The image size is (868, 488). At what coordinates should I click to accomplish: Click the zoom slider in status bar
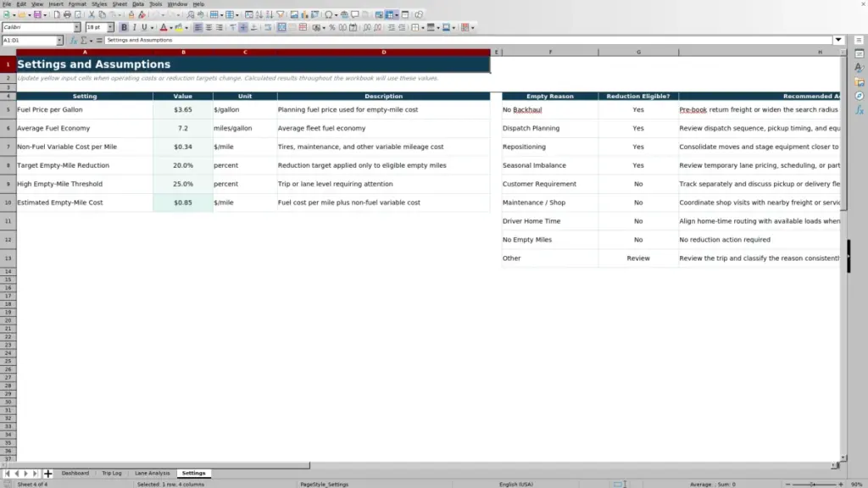tap(814, 484)
